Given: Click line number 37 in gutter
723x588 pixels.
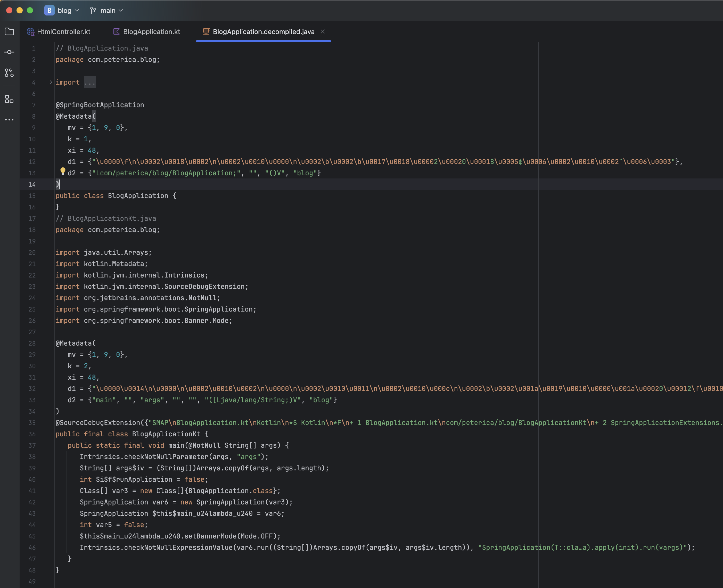Looking at the screenshot, I should coord(32,445).
